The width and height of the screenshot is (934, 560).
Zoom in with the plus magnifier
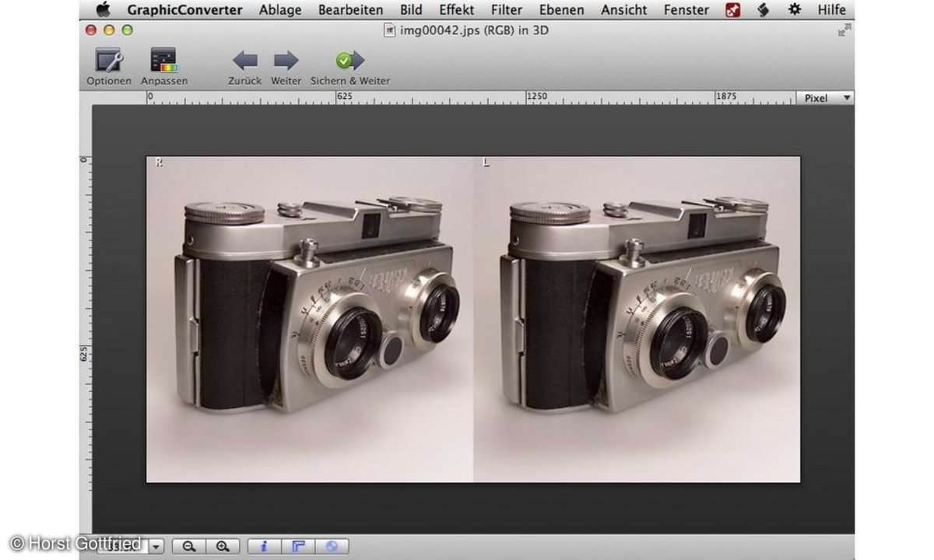pos(223,546)
